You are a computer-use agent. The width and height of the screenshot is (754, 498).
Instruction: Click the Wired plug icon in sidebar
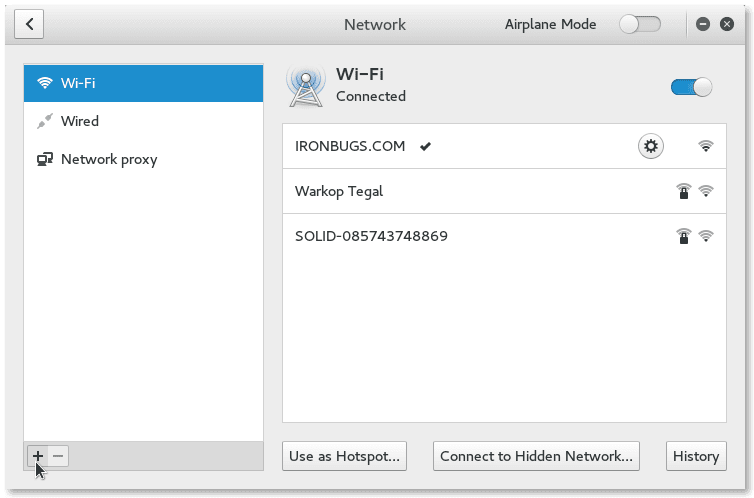[x=45, y=121]
